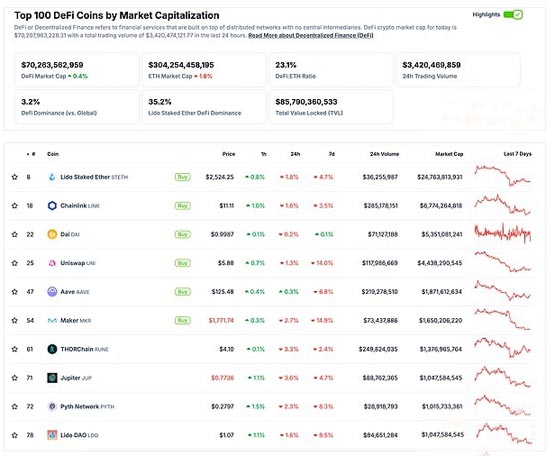Favorite Lido DAO using star icon

click(x=15, y=435)
